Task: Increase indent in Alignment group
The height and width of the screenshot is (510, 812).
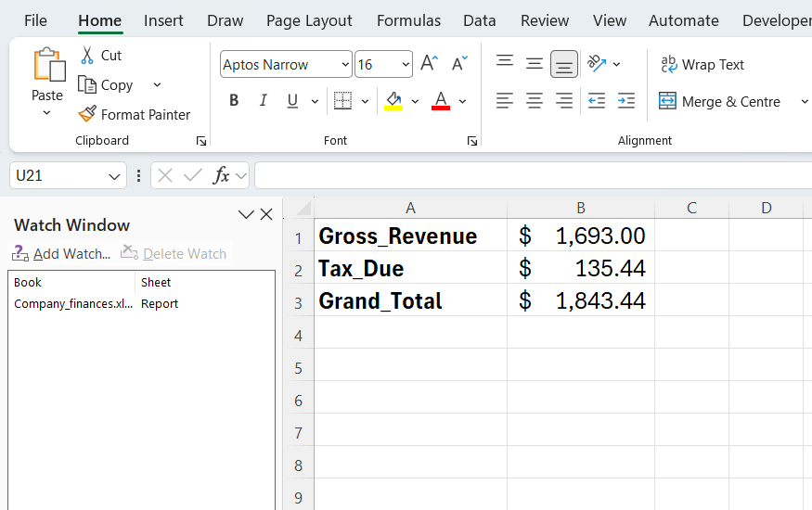Action: (x=626, y=101)
